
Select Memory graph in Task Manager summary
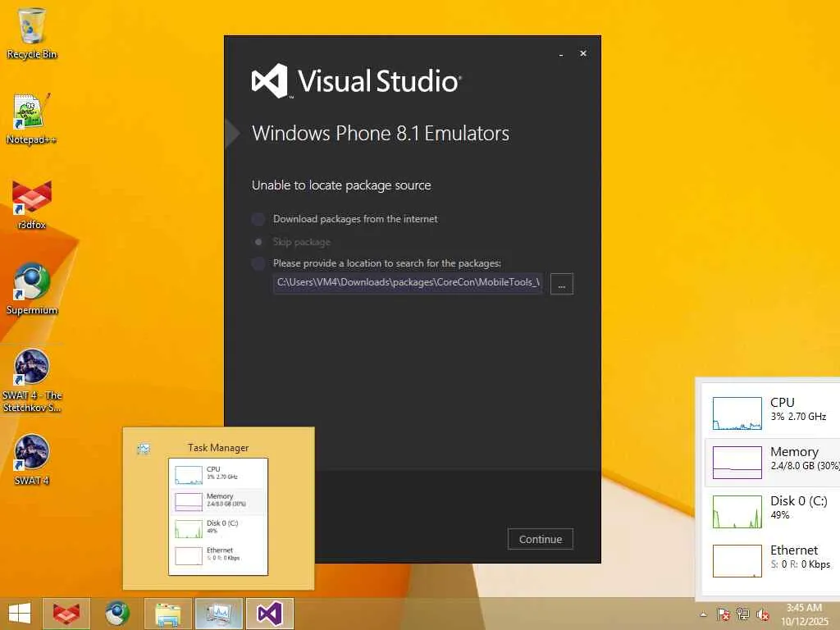click(737, 463)
